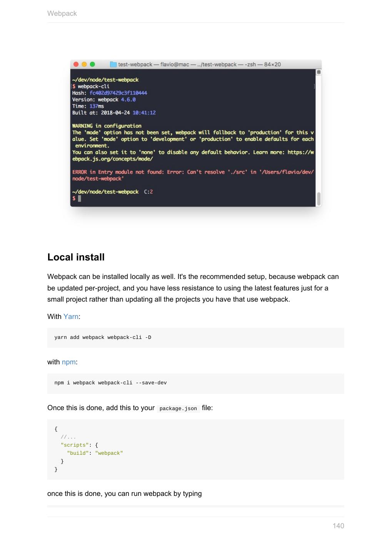This screenshot has height=554, width=392.
Task: Click the red close button on terminal
Action: pos(76,64)
